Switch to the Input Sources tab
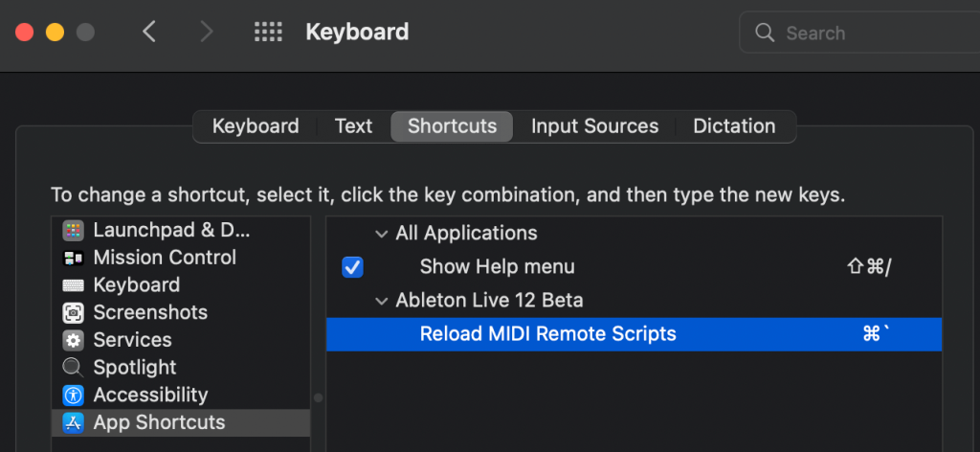The image size is (980, 452). [594, 126]
